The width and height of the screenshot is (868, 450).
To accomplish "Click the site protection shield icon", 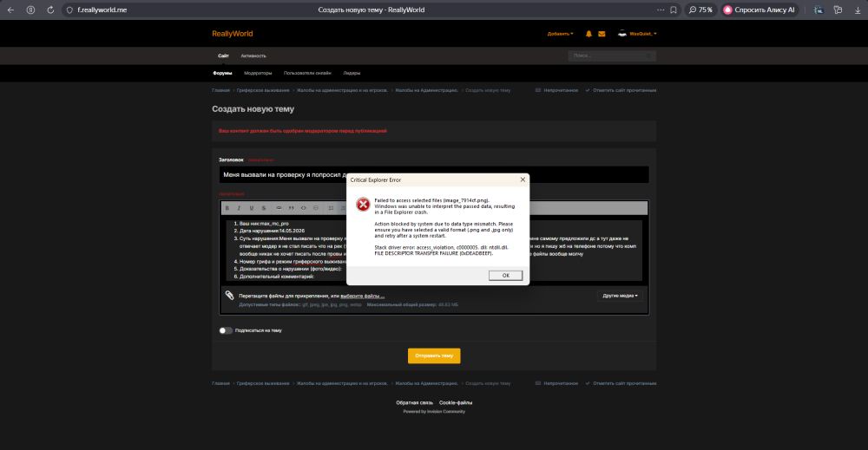I will [x=69, y=10].
